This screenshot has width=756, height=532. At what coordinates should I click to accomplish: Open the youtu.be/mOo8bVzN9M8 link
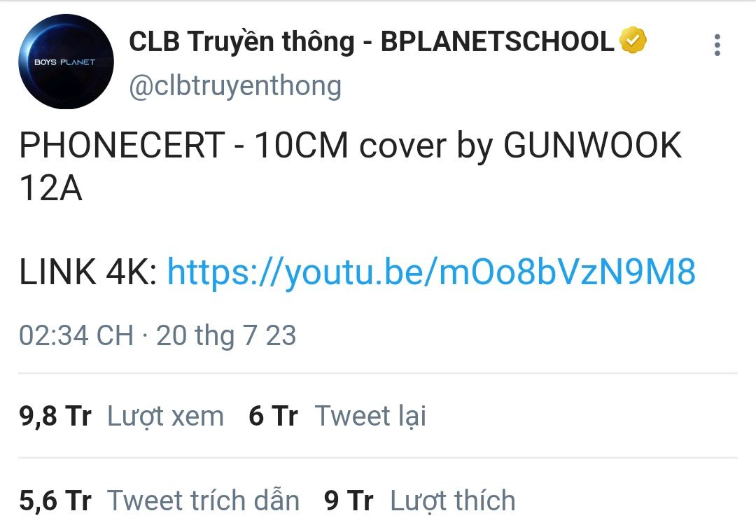pyautogui.click(x=431, y=272)
